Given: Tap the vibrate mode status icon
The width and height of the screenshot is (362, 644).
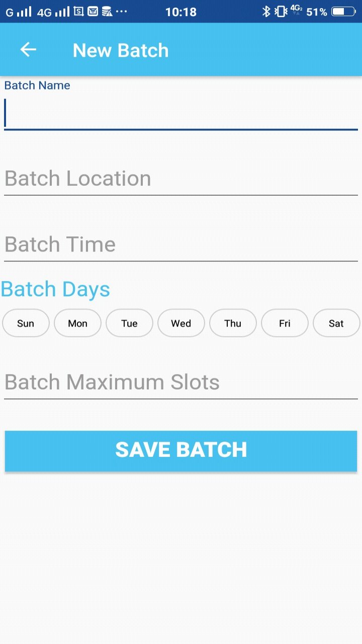Looking at the screenshot, I should (x=281, y=11).
